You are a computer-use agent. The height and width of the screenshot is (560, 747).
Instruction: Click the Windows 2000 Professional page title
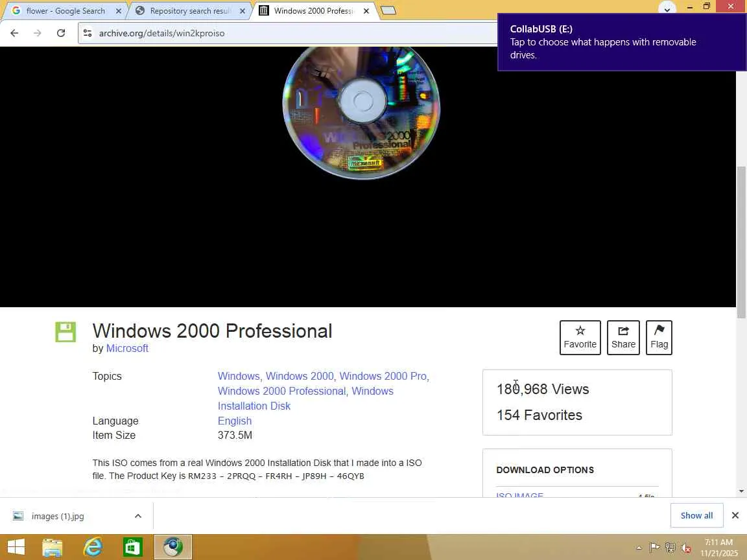tap(212, 331)
